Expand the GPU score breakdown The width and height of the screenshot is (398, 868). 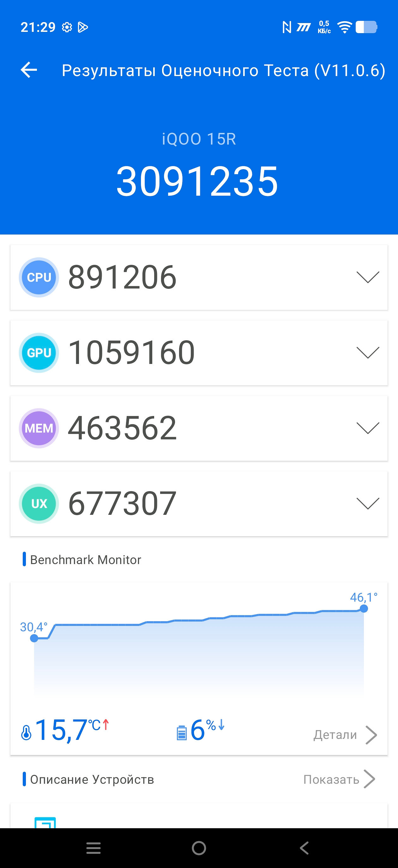click(368, 353)
